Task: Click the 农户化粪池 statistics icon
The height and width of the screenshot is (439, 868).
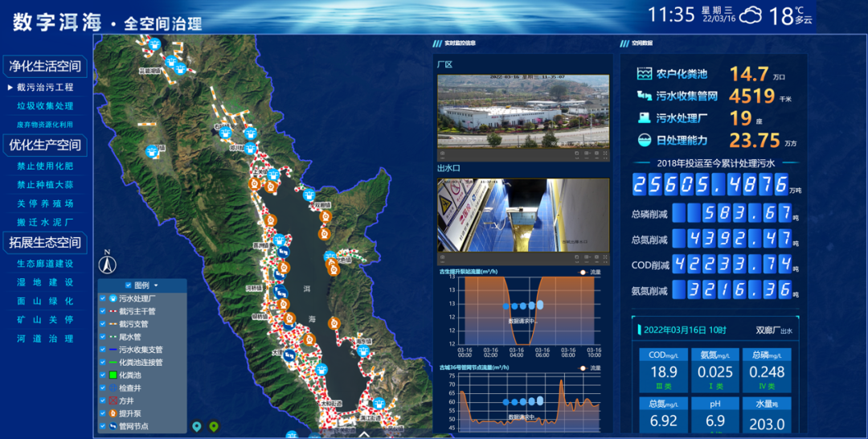Action: (644, 74)
